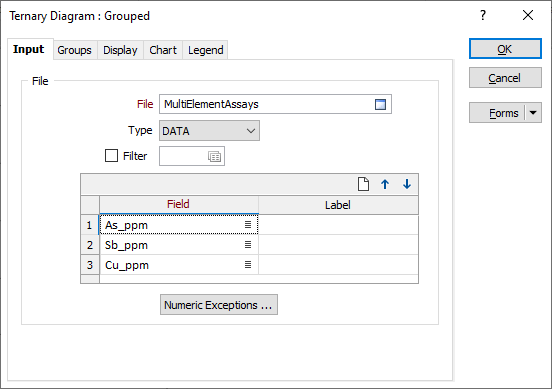Open the Forms dropdown arrow
This screenshot has width=552, height=389.
click(x=533, y=113)
